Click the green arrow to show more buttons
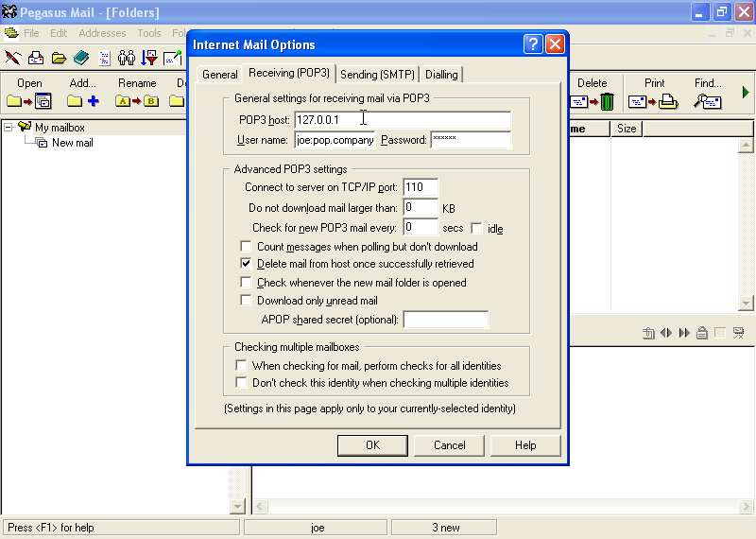Screen dimensions: 756x539 746,92
